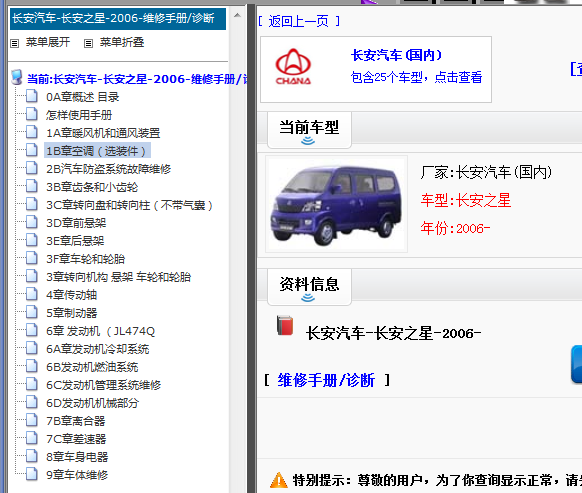582x493 pixels.
Task: Select tree item 0A章概述 目录
Action: 82,97
